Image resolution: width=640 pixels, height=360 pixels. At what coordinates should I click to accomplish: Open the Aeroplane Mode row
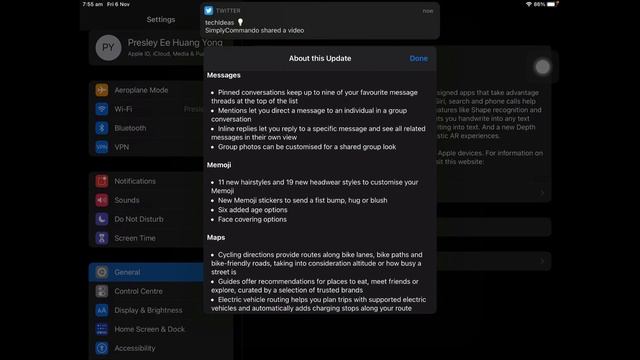pyautogui.click(x=147, y=90)
